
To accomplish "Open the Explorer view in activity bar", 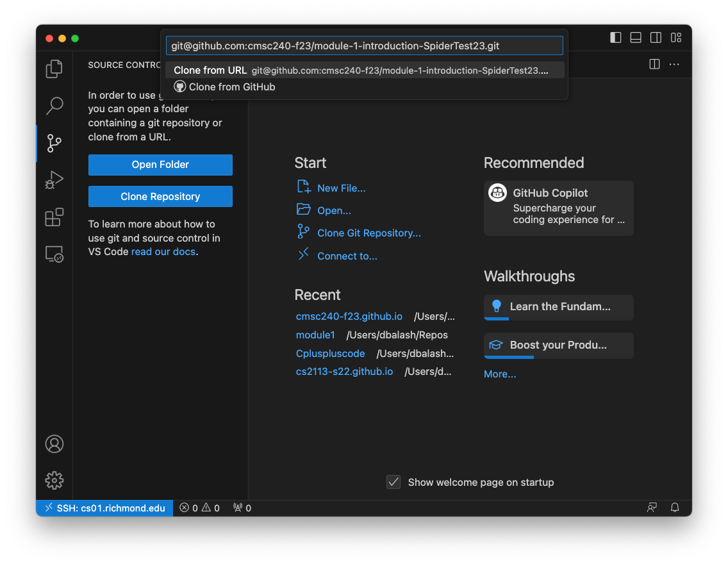I will coord(54,69).
